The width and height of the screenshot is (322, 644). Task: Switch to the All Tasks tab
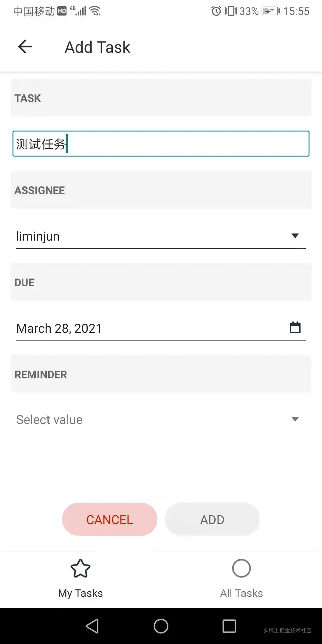click(x=241, y=579)
